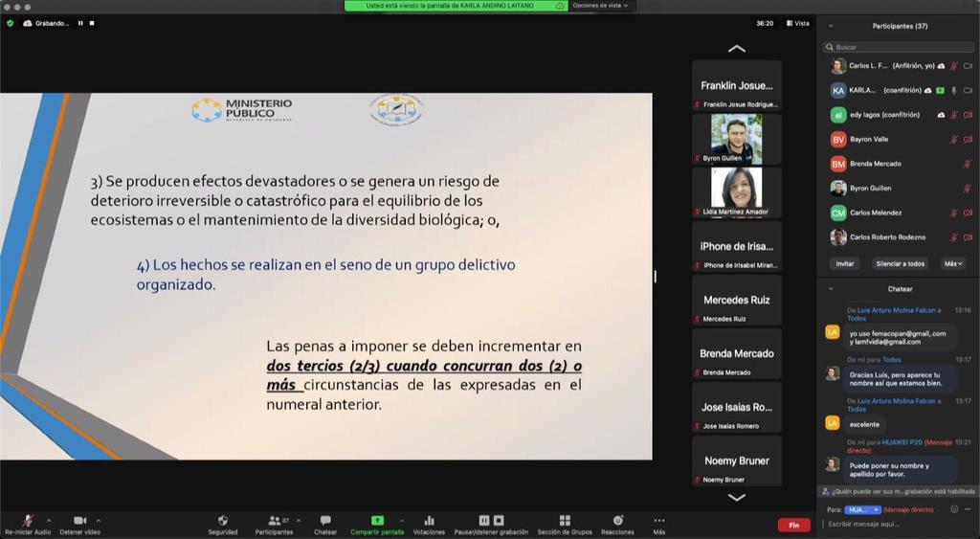Select Byron Guillen video thumbnail
The width and height of the screenshot is (980, 539).
click(737, 139)
